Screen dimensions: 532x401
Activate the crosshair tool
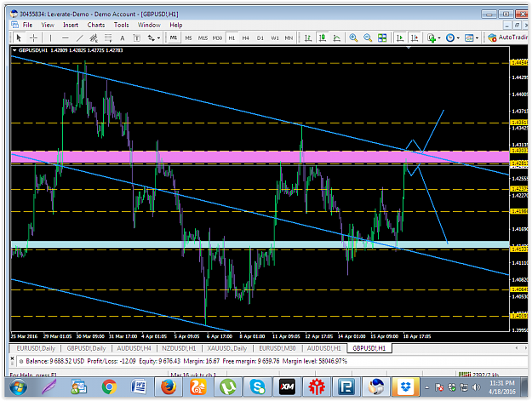[33, 38]
